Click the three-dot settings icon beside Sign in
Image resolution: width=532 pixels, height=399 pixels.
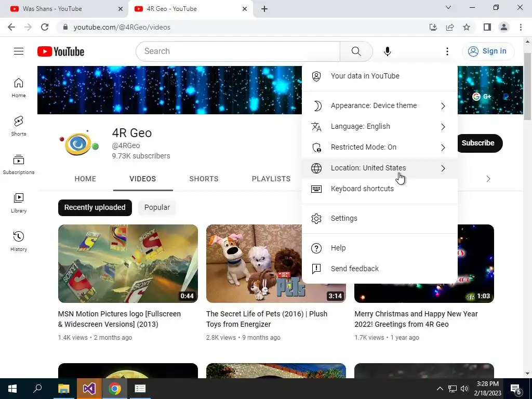[447, 51]
